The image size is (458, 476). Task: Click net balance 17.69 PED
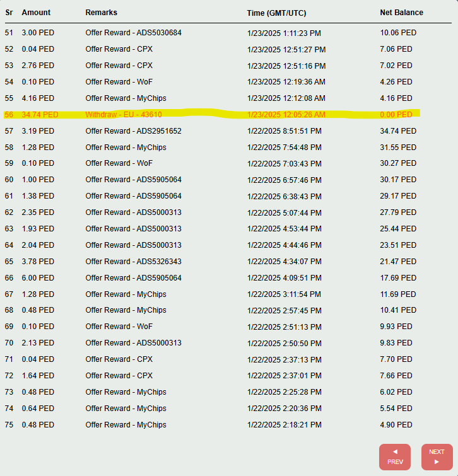click(398, 278)
